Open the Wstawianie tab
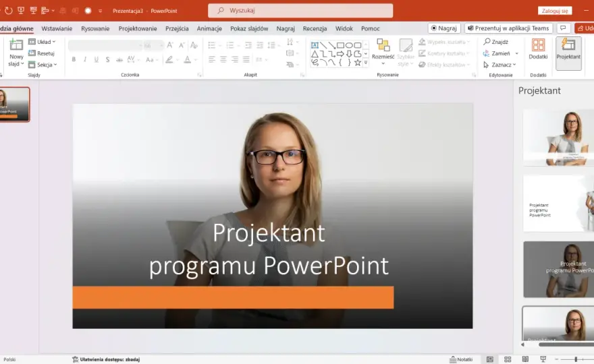This screenshot has height=364, width=594. [57, 28]
